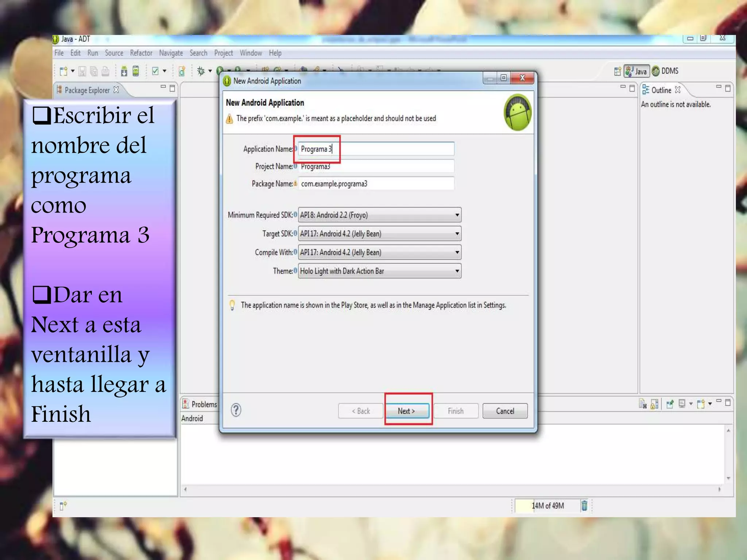Open the Project menu
The image size is (747, 560).
tap(224, 53)
